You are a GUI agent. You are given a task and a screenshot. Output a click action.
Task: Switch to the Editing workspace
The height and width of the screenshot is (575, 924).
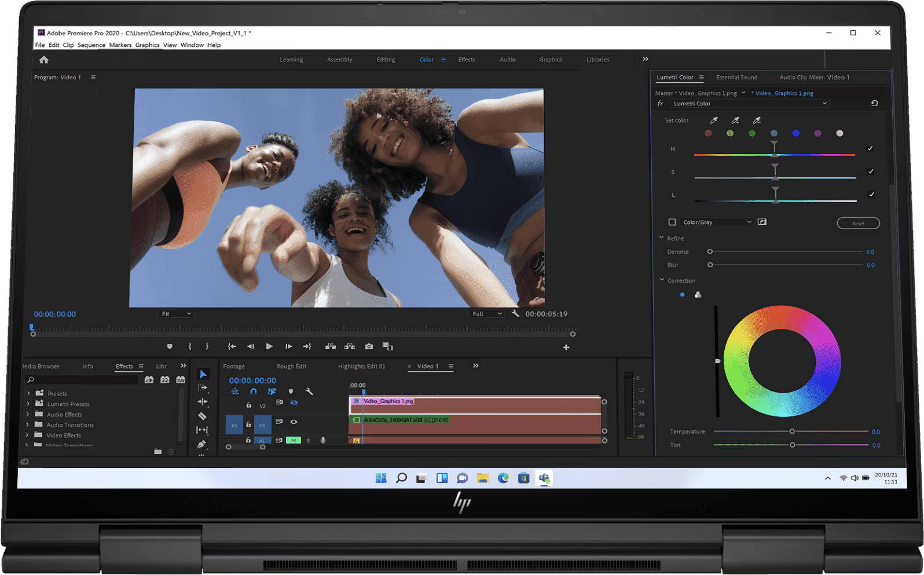(x=386, y=60)
